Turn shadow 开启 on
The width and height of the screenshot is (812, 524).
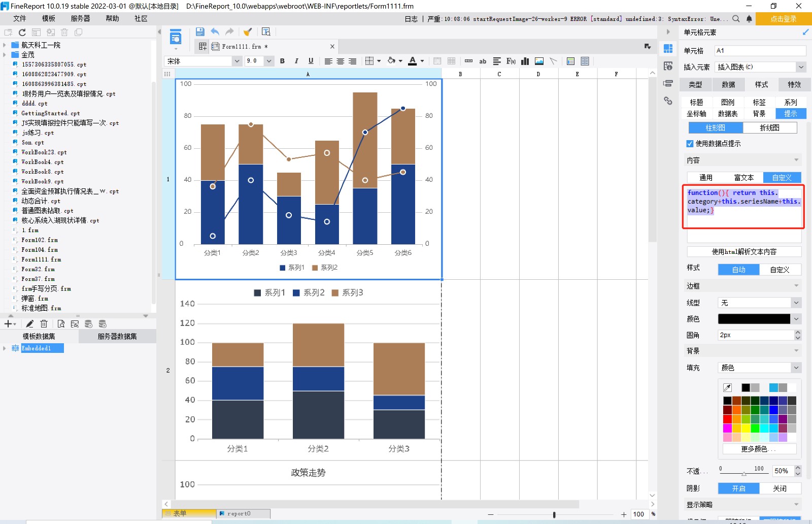click(739, 488)
